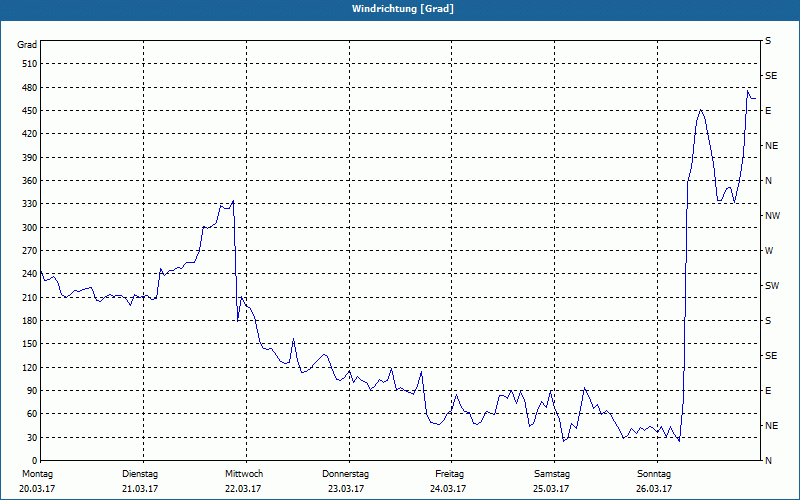
Task: Click the "NW" compass label
Action: [x=772, y=216]
